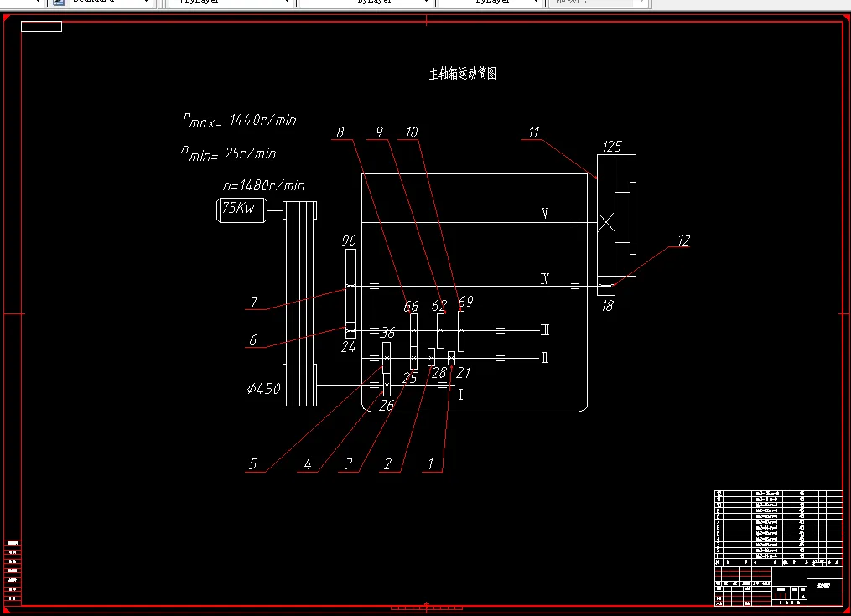Click shaft label Ⅱ

545,358
